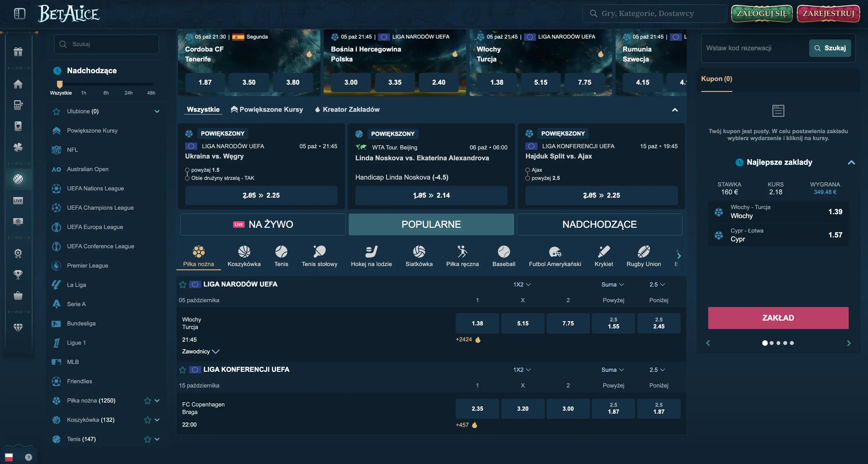Open the trophy icon in left rail

(18, 274)
